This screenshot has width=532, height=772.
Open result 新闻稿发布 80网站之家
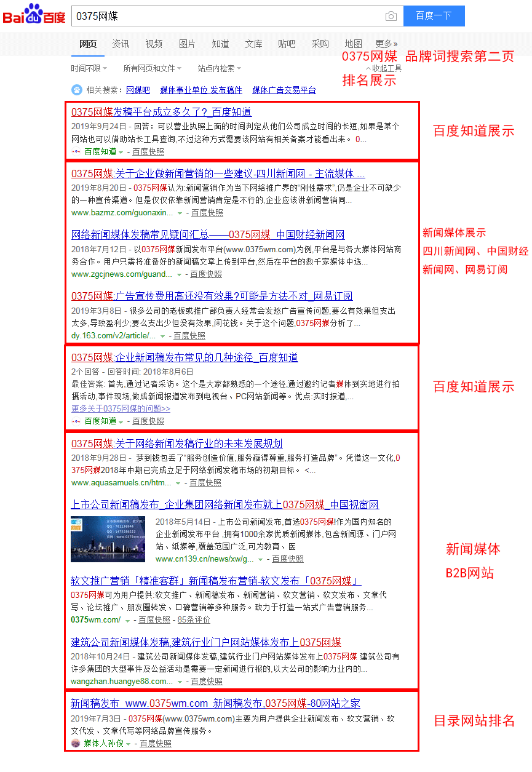(x=215, y=704)
